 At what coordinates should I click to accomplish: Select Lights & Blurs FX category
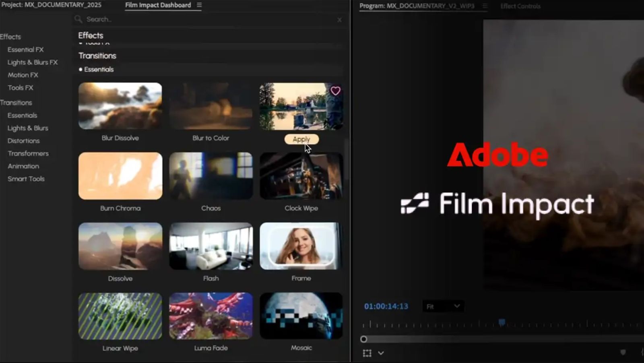click(33, 62)
